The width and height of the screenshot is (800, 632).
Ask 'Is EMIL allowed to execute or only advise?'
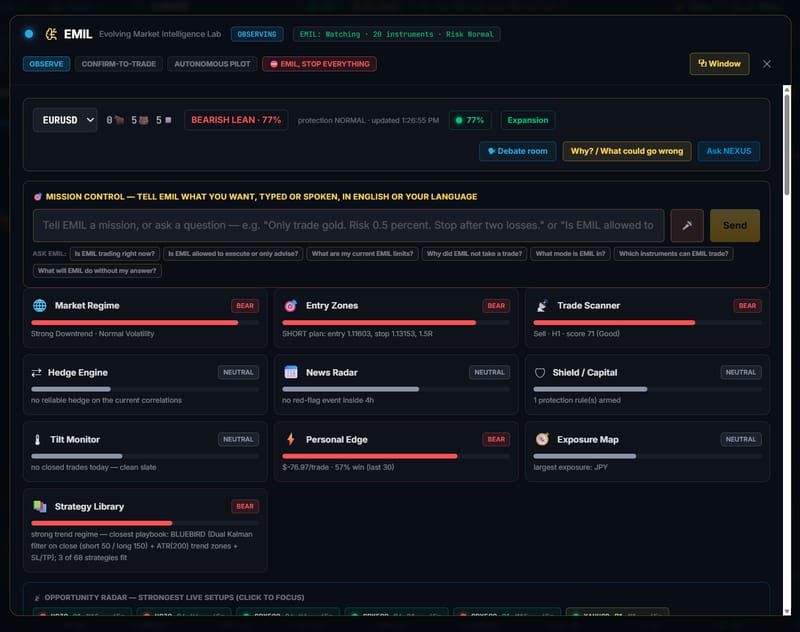tap(233, 254)
